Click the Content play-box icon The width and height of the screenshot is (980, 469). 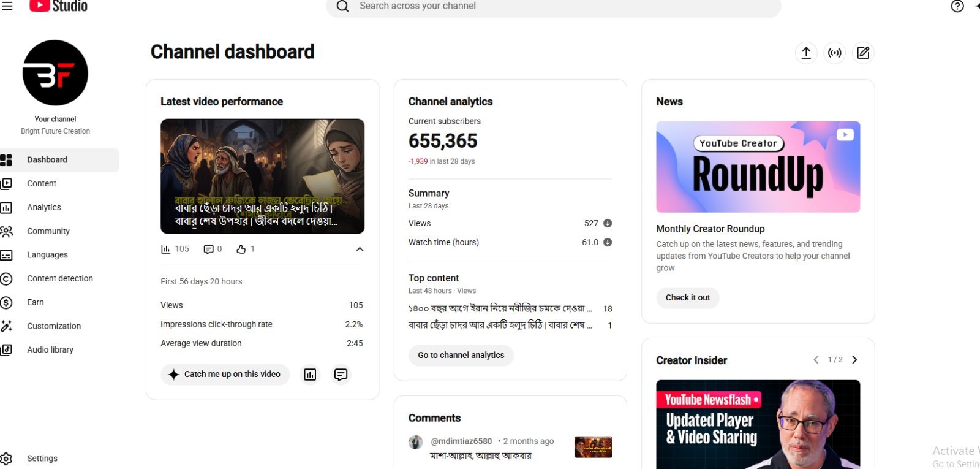click(x=6, y=183)
